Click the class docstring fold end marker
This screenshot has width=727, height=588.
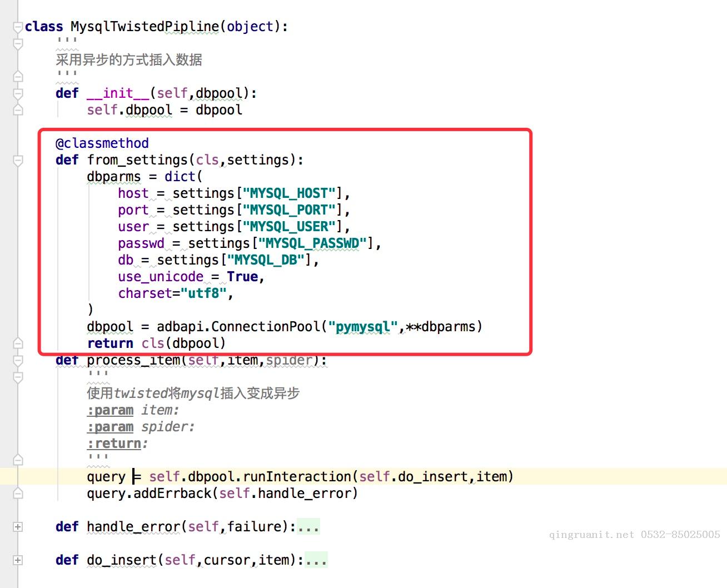(18, 76)
